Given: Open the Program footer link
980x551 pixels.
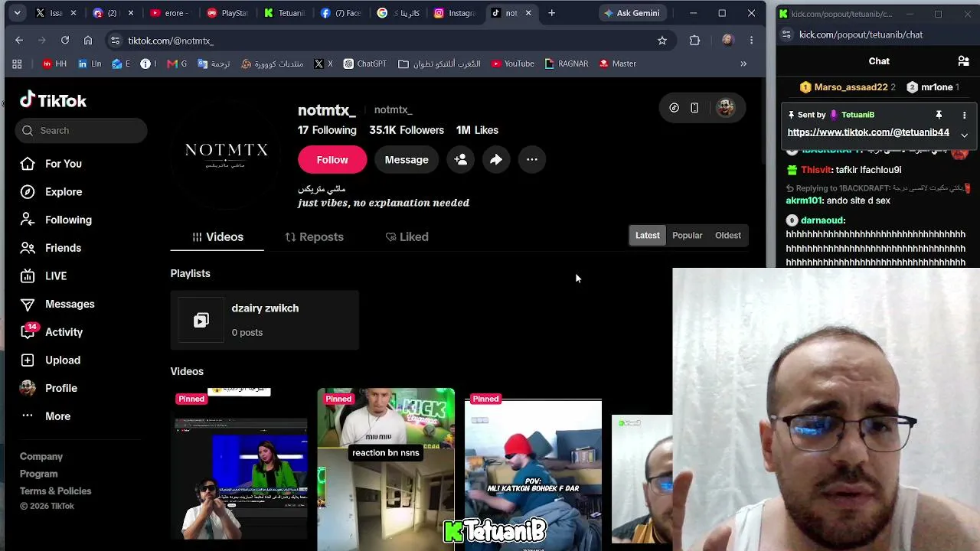Looking at the screenshot, I should [39, 474].
